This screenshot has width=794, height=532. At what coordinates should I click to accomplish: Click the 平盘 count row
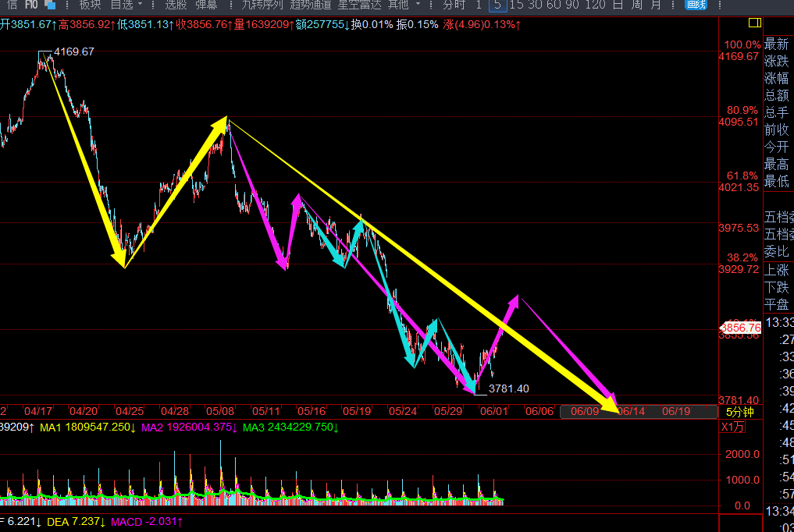[x=777, y=304]
